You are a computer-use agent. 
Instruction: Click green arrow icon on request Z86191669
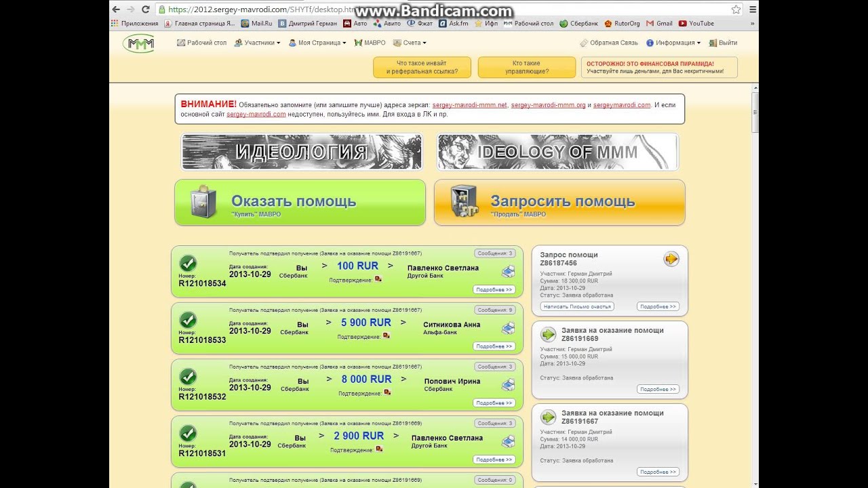tap(549, 334)
